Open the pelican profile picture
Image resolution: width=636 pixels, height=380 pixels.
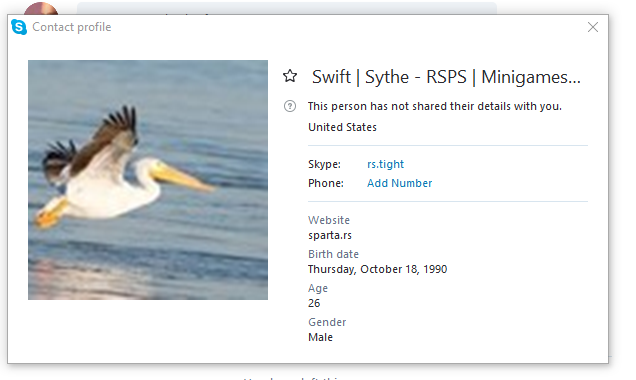[148, 180]
